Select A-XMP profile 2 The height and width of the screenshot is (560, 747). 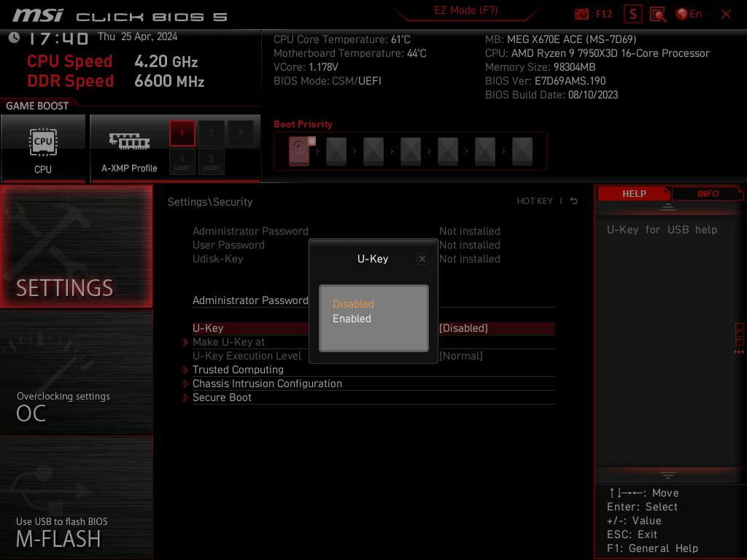[211, 133]
